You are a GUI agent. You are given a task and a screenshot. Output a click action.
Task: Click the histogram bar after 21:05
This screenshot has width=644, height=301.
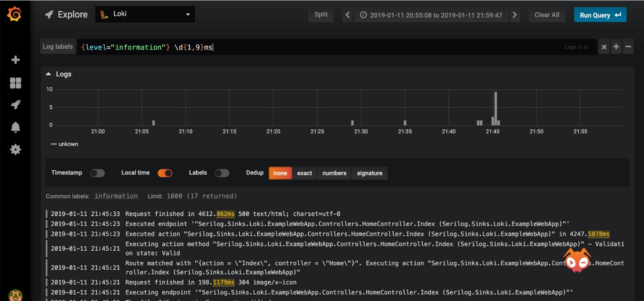(x=153, y=123)
